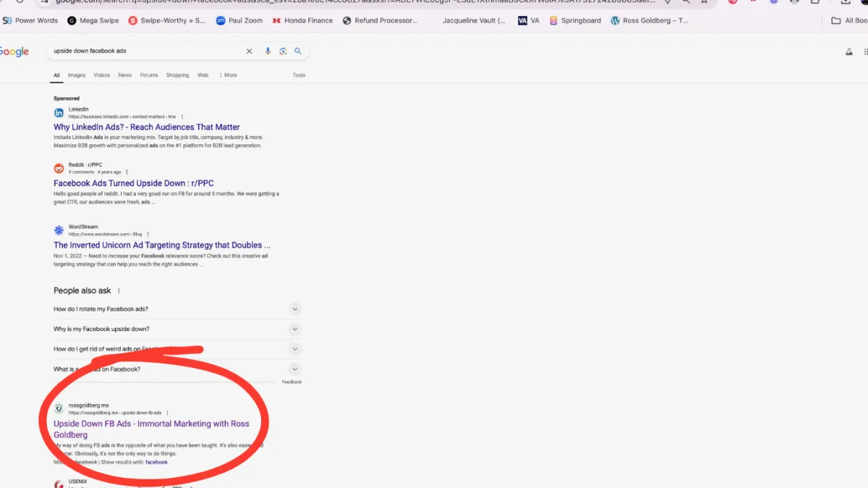The height and width of the screenshot is (488, 868).
Task: Click the 'facebook' show results with link
Action: click(x=156, y=462)
